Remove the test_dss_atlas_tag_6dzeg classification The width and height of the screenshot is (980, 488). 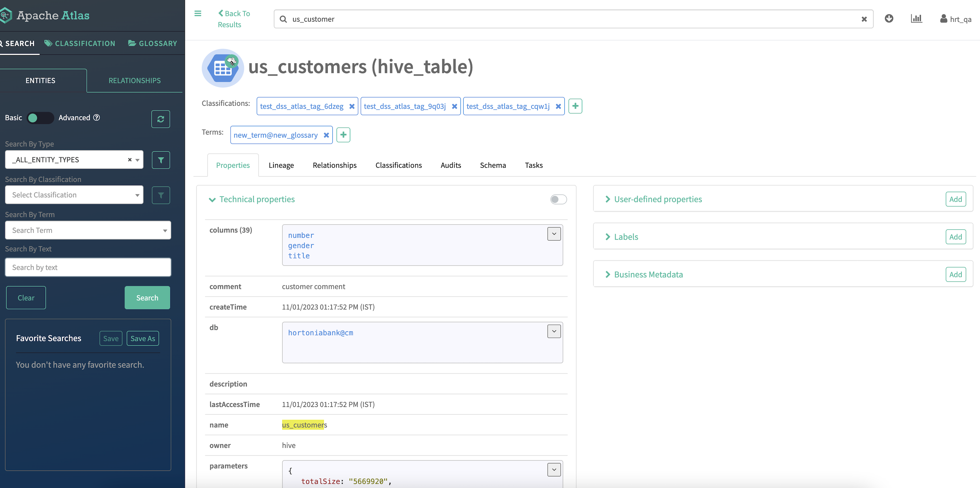(352, 106)
